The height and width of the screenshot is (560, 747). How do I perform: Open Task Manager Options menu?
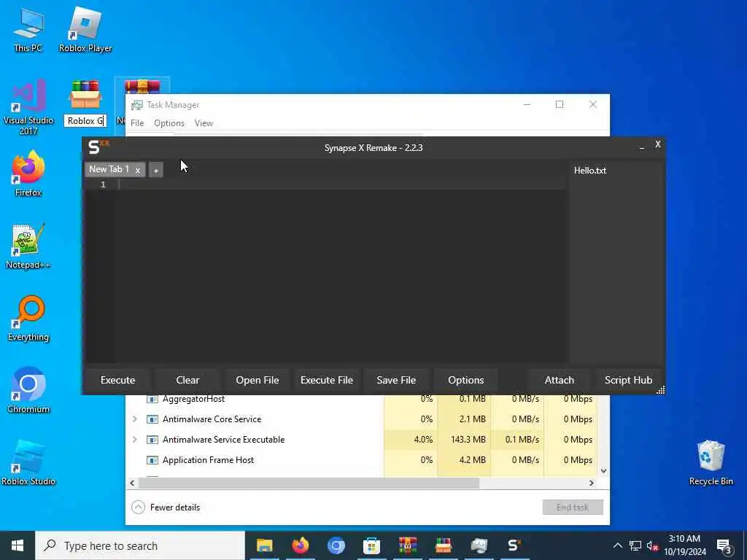pyautogui.click(x=169, y=122)
